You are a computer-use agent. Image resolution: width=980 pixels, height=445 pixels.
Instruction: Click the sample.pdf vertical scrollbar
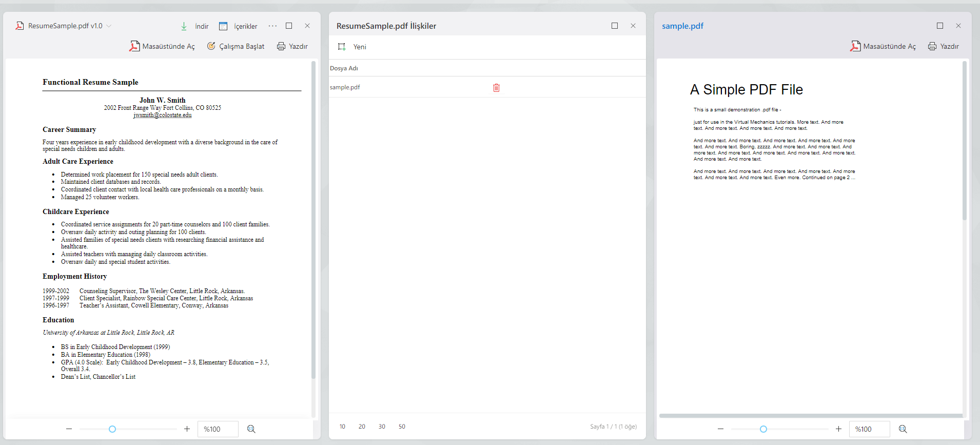point(965,141)
